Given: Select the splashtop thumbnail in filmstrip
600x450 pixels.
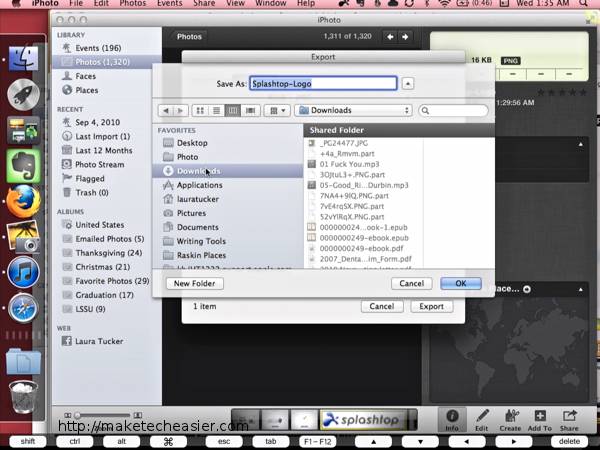Looking at the screenshot, I should pos(364,420).
